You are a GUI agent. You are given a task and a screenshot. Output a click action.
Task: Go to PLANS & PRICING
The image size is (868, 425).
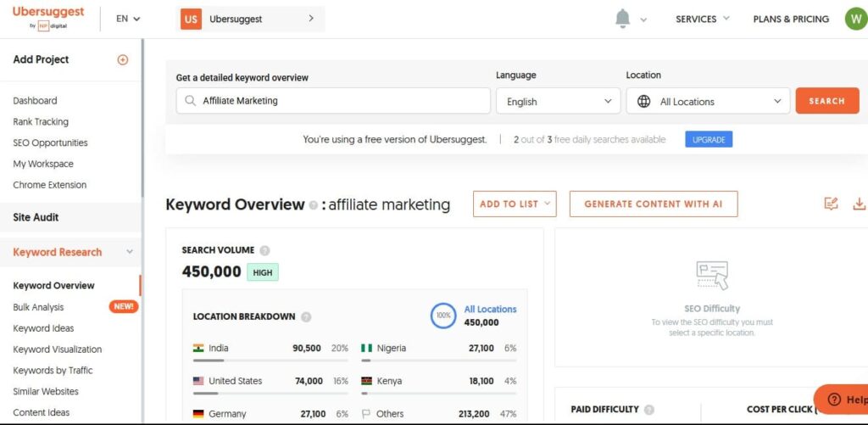(x=791, y=19)
